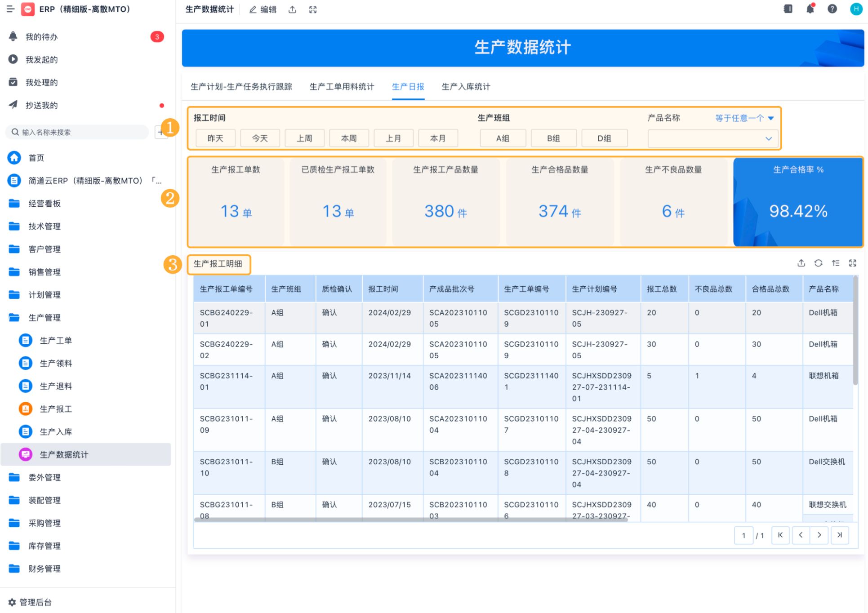Expand the 生产报工明细 table to fullscreen
The width and height of the screenshot is (868, 613).
[852, 263]
